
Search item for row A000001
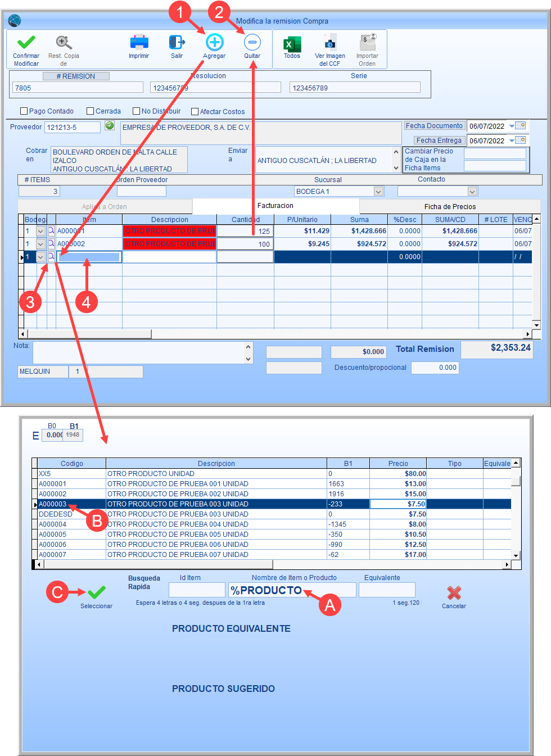coord(51,230)
